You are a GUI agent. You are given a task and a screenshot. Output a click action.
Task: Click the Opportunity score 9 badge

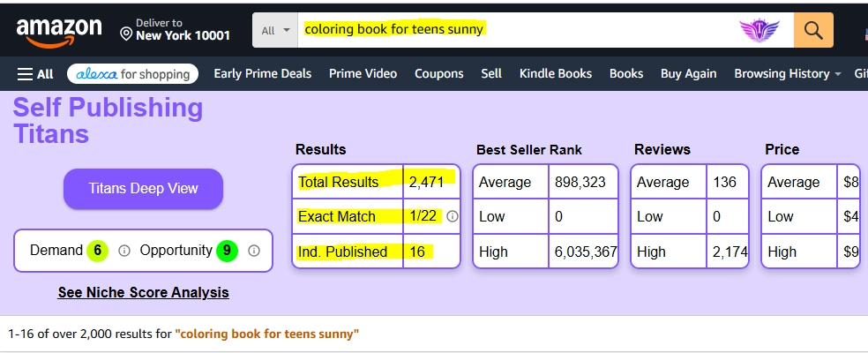(227, 251)
